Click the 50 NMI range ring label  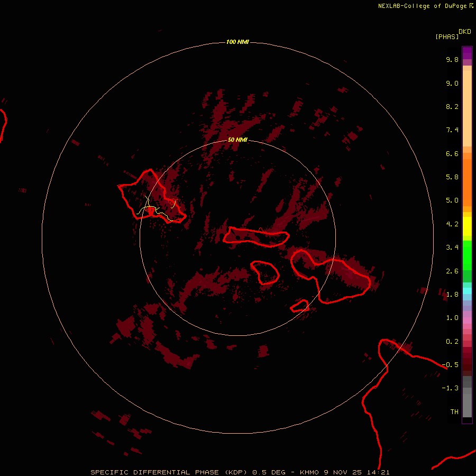[x=237, y=140]
